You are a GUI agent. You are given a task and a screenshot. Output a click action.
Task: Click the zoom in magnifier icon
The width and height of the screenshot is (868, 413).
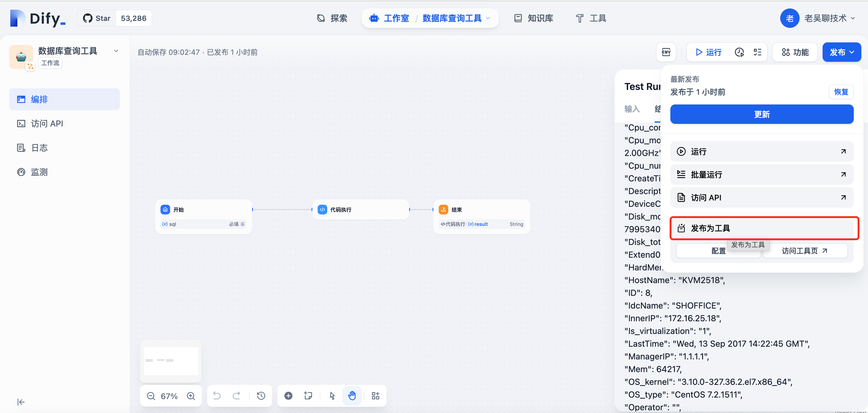[191, 396]
